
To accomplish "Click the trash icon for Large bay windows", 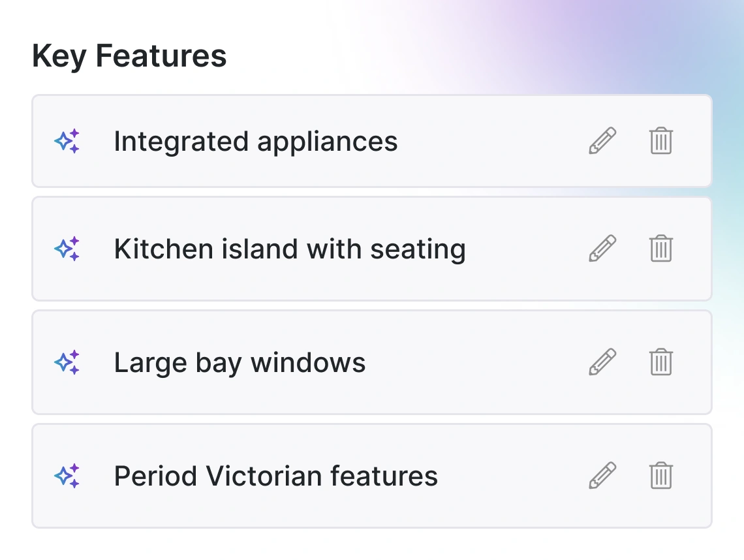I will pyautogui.click(x=661, y=362).
